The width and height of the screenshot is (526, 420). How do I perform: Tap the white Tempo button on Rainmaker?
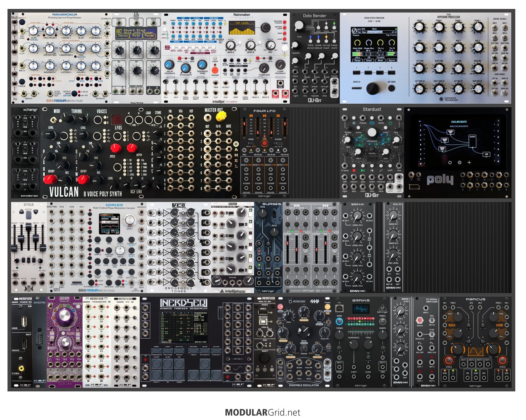coord(285,48)
